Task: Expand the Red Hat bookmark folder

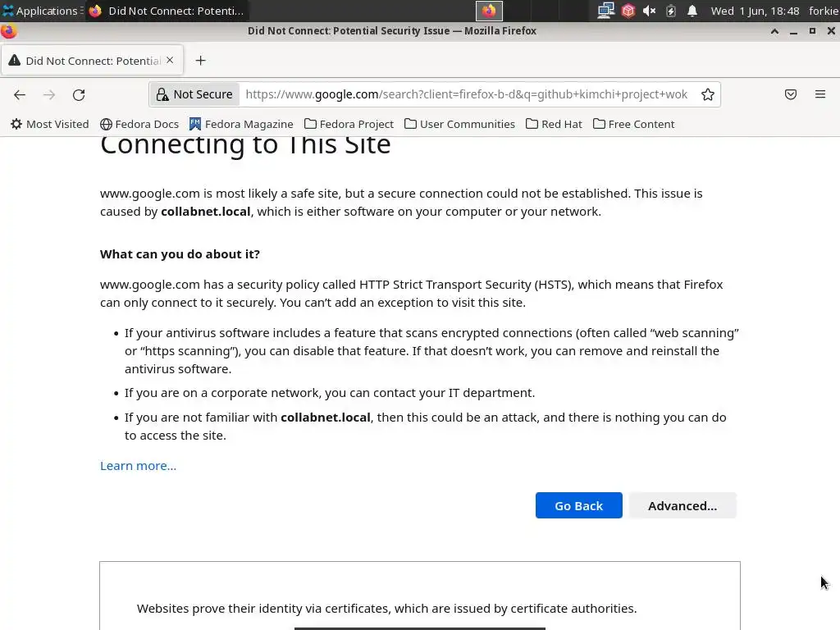Action: [x=554, y=125]
